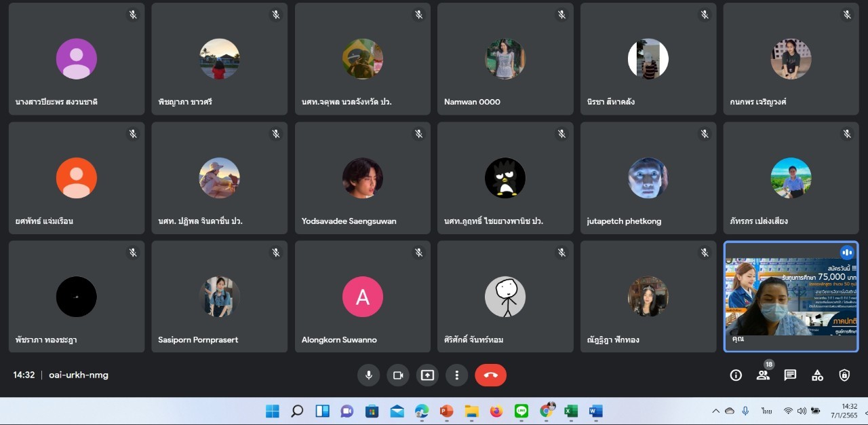Open LINE app from the taskbar
The width and height of the screenshot is (868, 425).
click(x=521, y=411)
